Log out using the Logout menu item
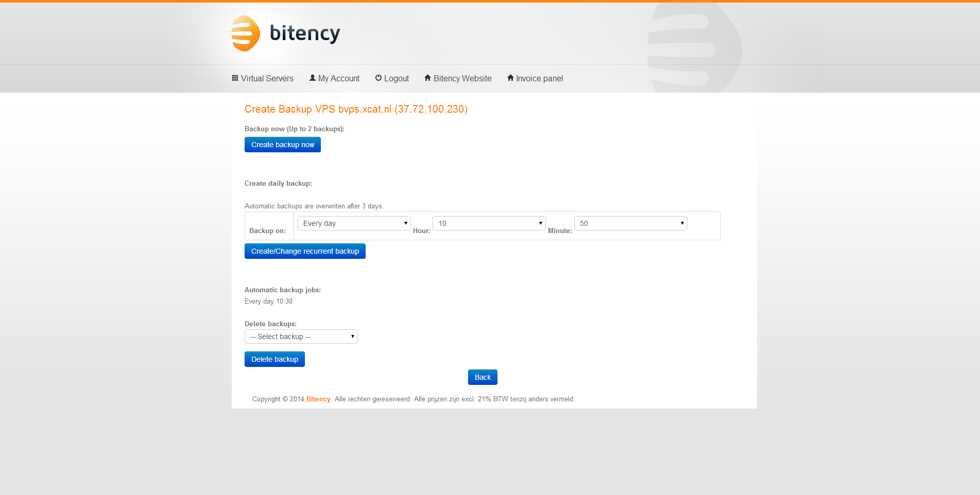The width and height of the screenshot is (980, 495). pyautogui.click(x=396, y=79)
